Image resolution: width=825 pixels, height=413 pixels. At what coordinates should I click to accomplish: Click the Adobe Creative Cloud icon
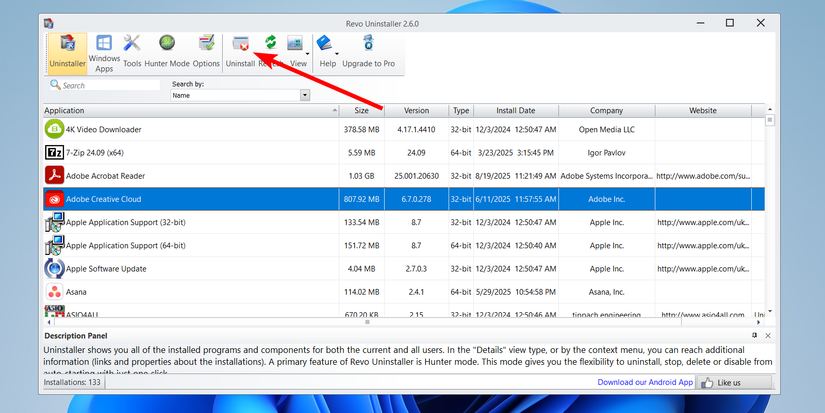54,199
